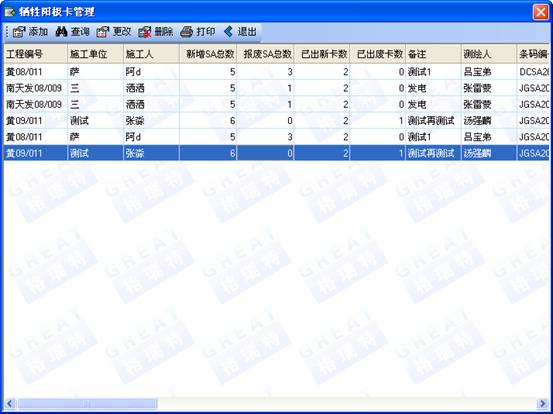This screenshot has width=553, height=414.
Task: Select 冀08/011 in the DCSA20 row
Action: 36,72
